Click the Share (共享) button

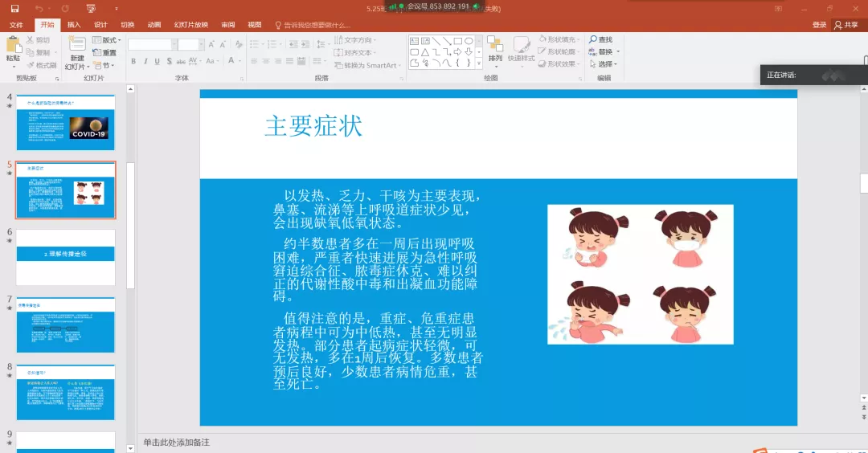846,25
